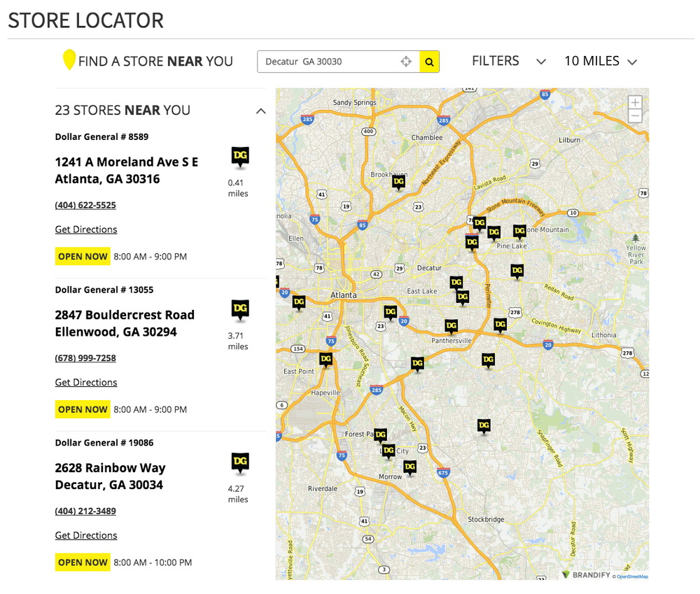Select DG marker for 2628 Rainbow Way listing

click(240, 463)
